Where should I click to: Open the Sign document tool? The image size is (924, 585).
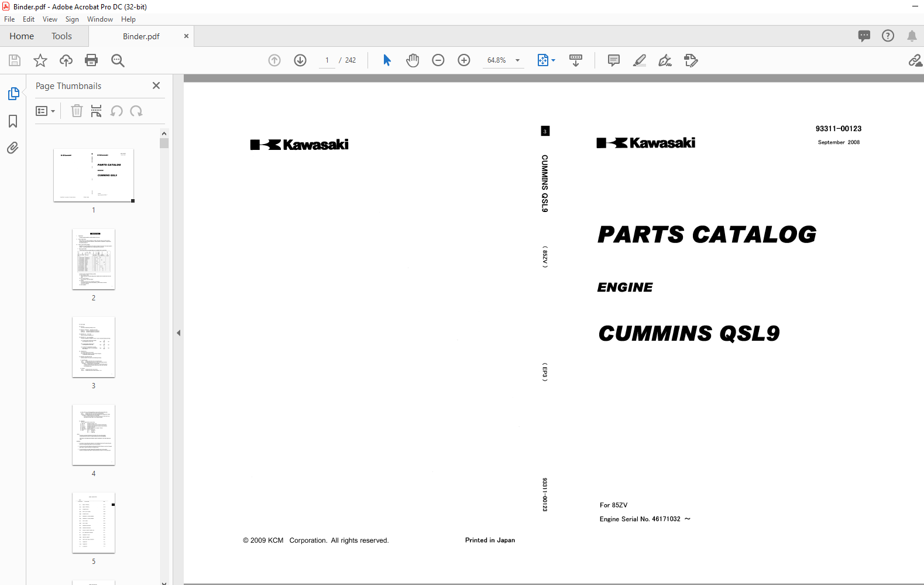pyautogui.click(x=665, y=60)
